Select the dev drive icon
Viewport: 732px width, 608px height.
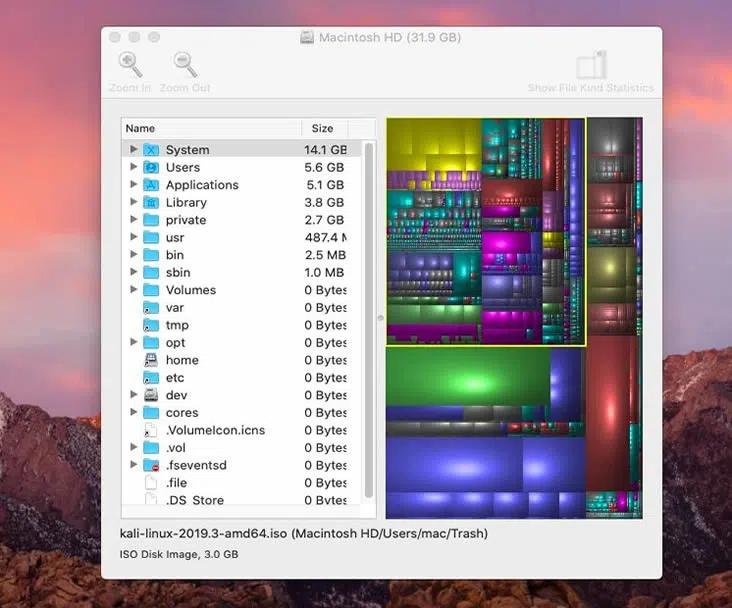151,395
